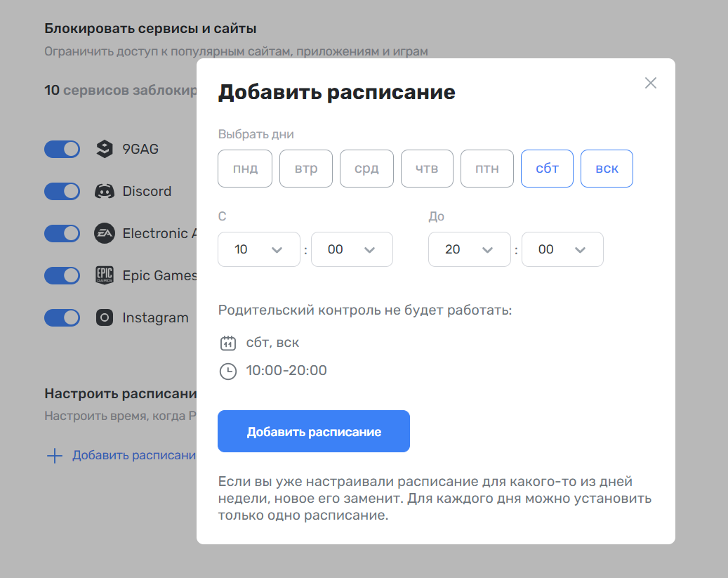
Task: Disable the 9GAG blocking toggle
Action: [62, 149]
